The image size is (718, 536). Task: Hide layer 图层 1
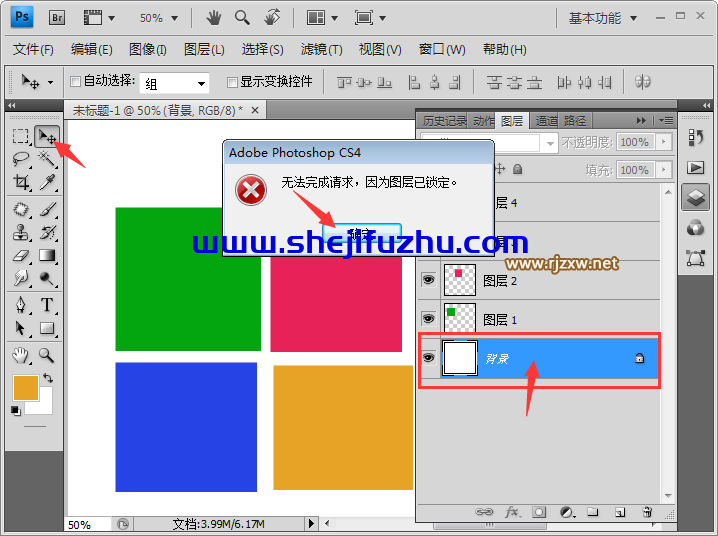pos(429,319)
